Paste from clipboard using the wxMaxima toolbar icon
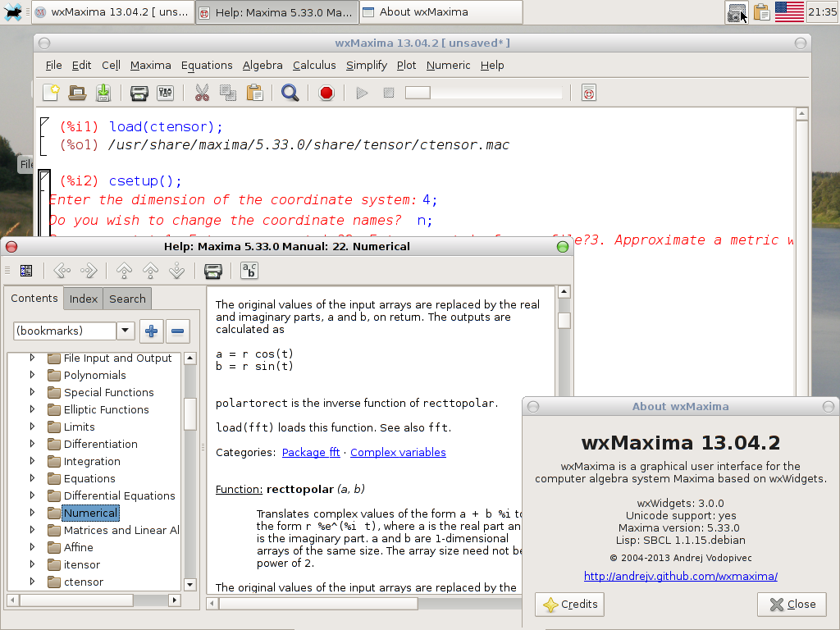Image resolution: width=840 pixels, height=630 pixels. [254, 93]
